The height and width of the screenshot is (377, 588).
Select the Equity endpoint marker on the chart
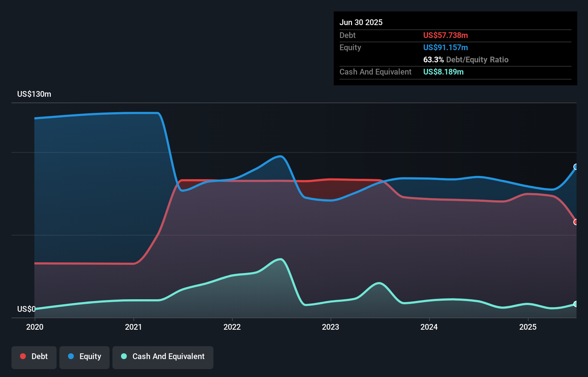[576, 167]
